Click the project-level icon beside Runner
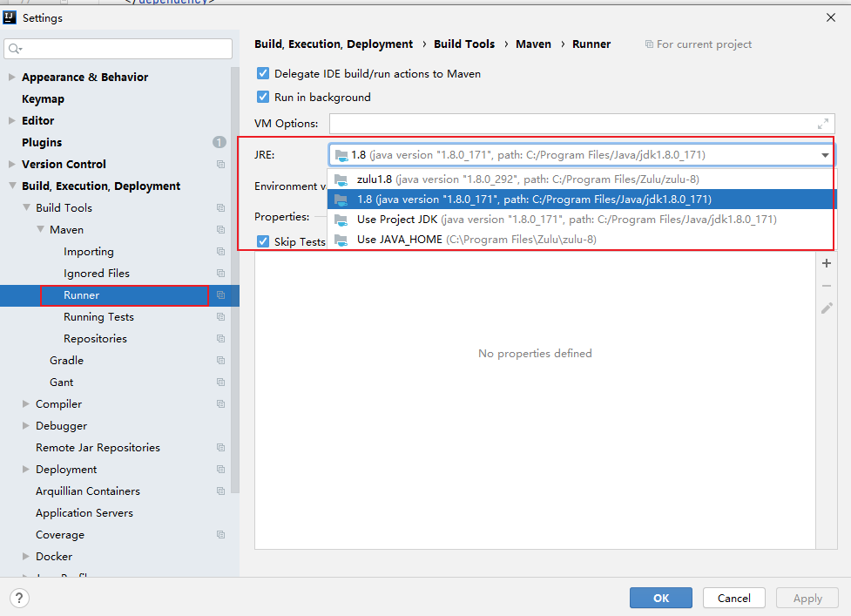The width and height of the screenshot is (851, 616). [x=221, y=294]
